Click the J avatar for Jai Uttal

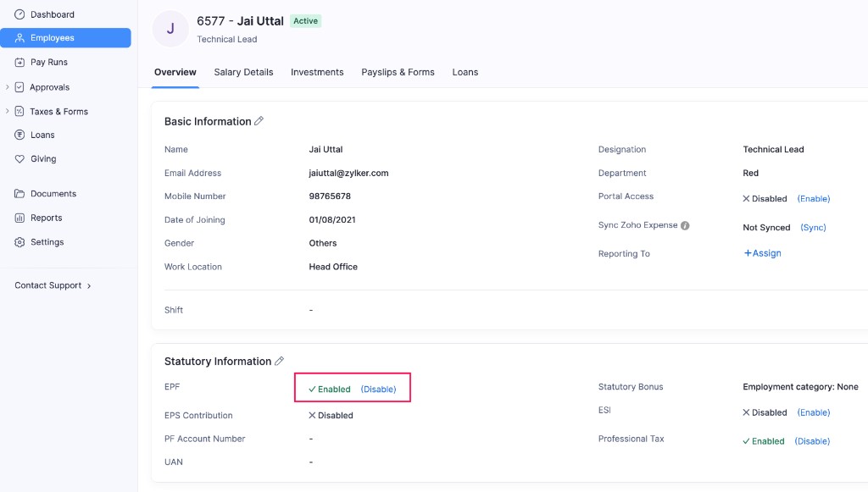pyautogui.click(x=170, y=29)
